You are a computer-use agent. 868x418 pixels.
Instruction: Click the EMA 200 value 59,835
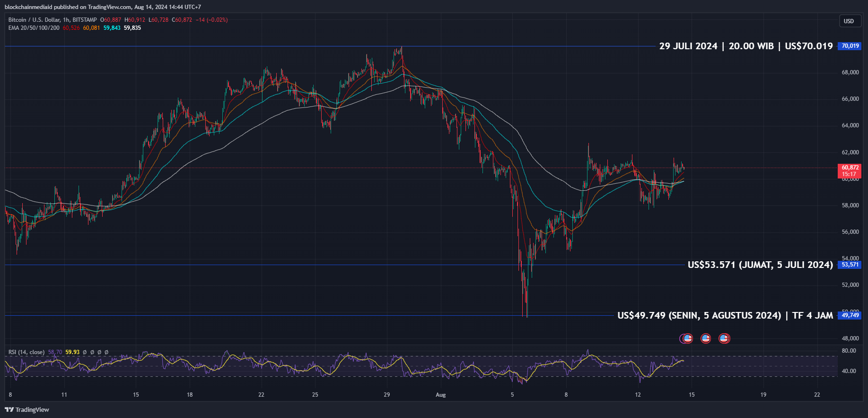132,28
